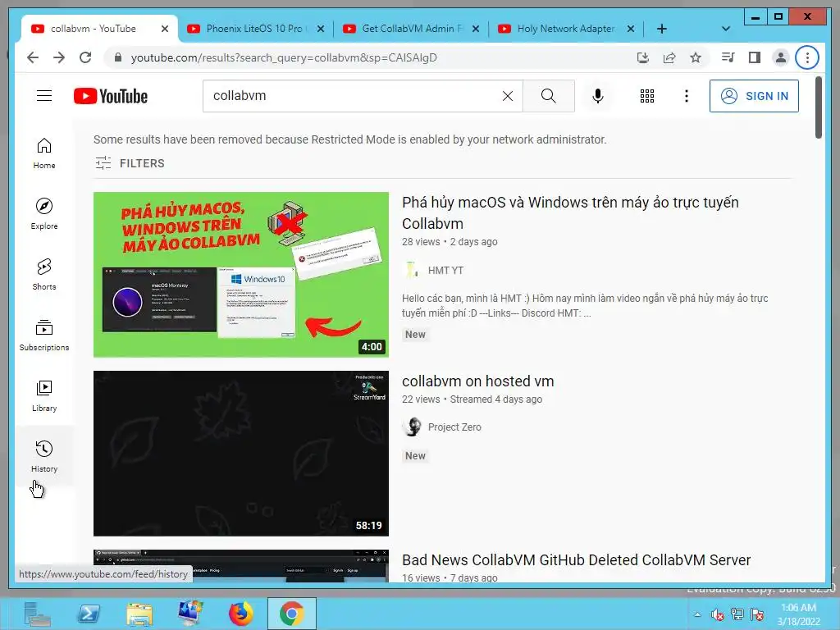Close the Phoenix LiteOS 10 Pro tab
This screenshot has width=840, height=630.
point(321,29)
